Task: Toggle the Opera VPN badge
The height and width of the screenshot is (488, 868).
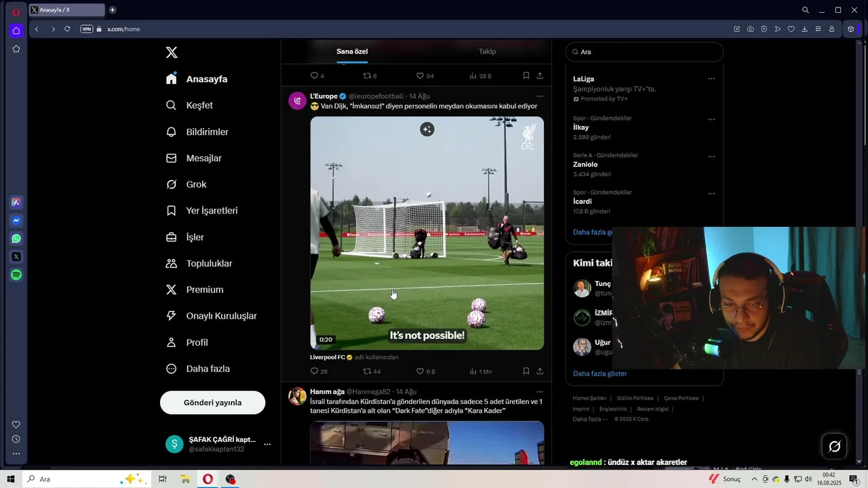Action: coord(86,29)
